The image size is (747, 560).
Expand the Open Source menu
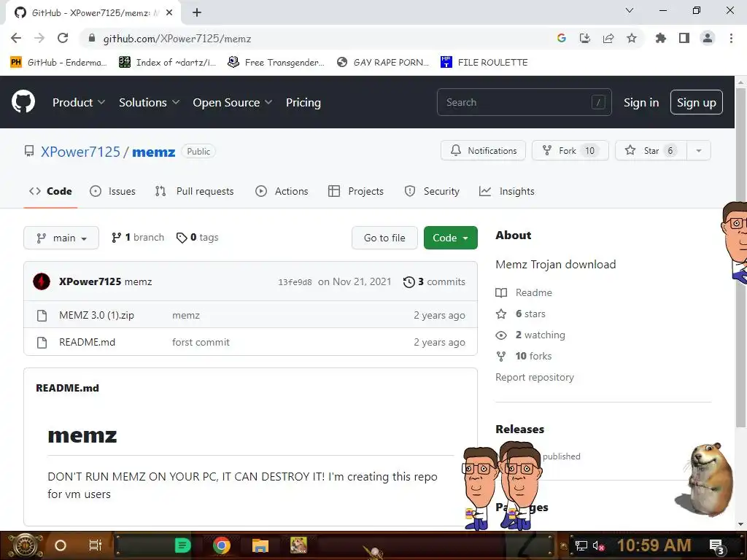point(233,102)
